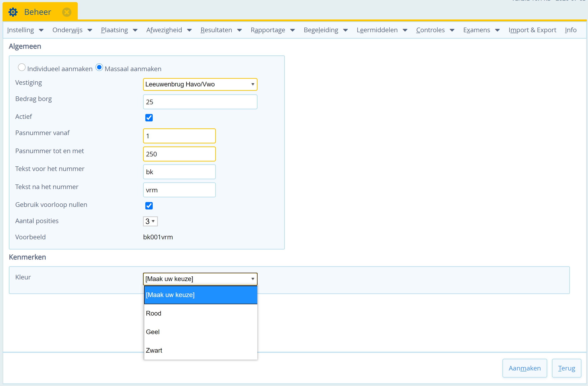Screen dimensions: 588x386
Task: Open the Plaatsing menu
Action: (119, 30)
